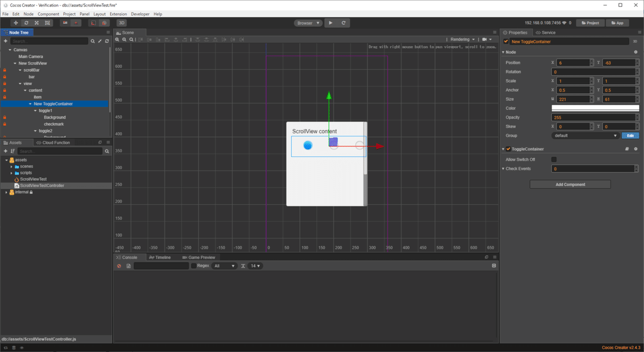Open the Project folder button
644x352 pixels.
pyautogui.click(x=591, y=23)
